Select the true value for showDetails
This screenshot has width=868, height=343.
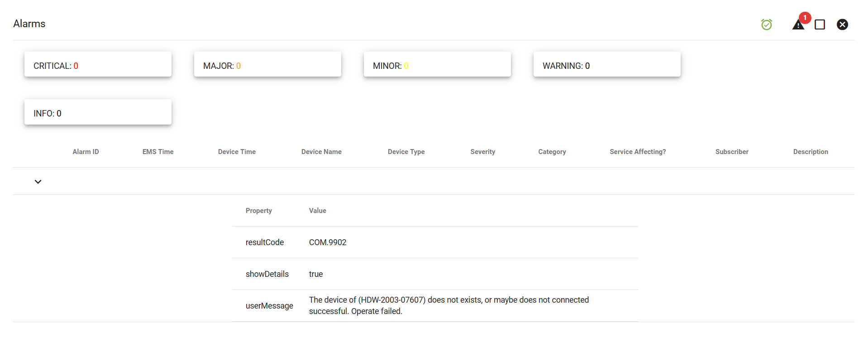click(316, 274)
